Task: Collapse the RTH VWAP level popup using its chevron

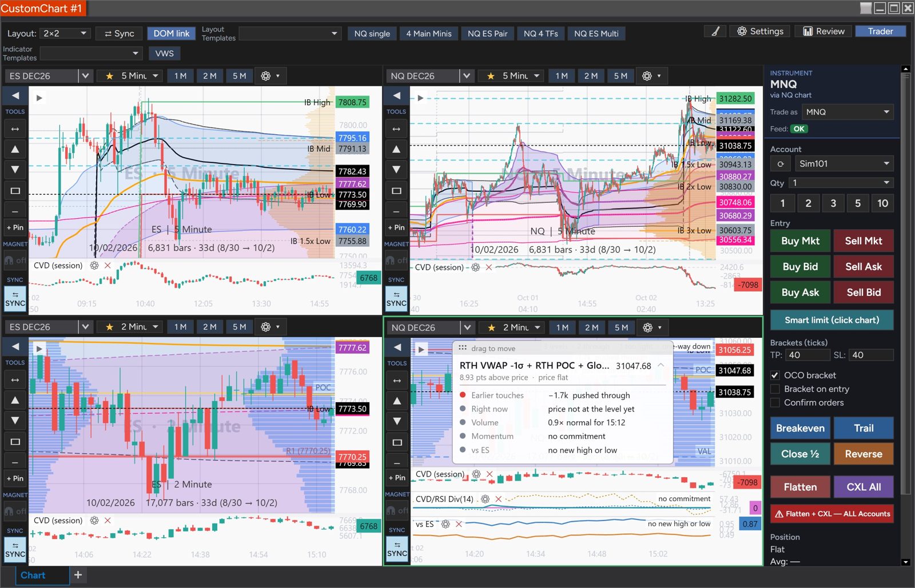Action: click(x=661, y=365)
